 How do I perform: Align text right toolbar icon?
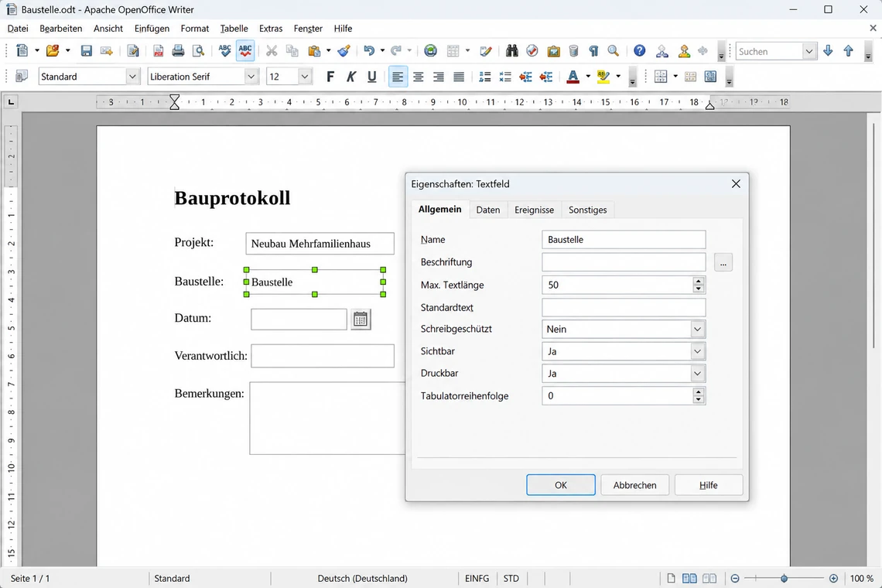(x=438, y=77)
